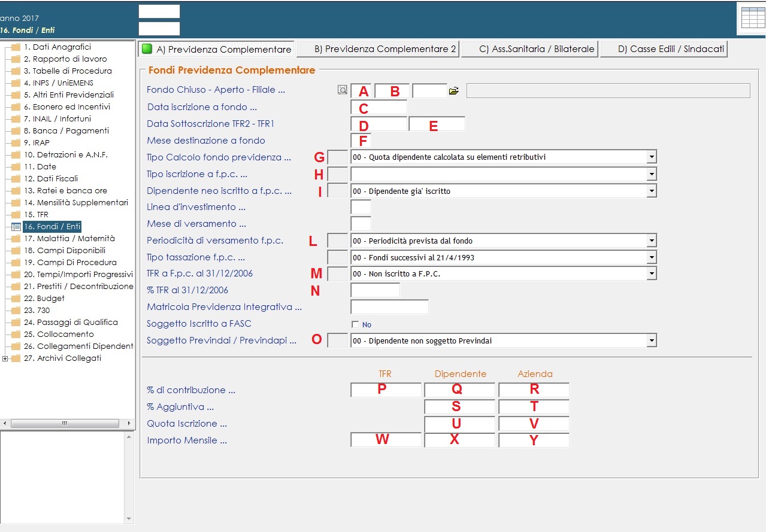766x532 pixels.
Task: Expand the 27. Archivi Collegati tree node
Action: tap(5, 358)
